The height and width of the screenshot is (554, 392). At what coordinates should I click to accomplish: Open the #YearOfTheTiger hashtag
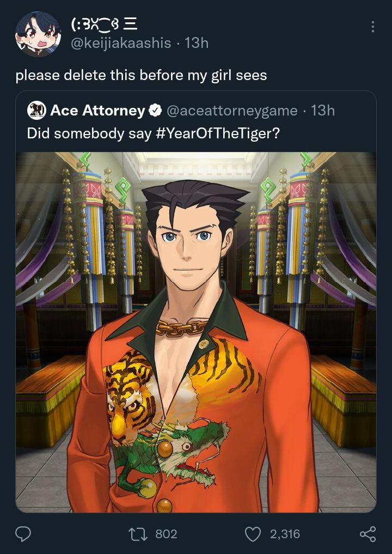tap(217, 133)
